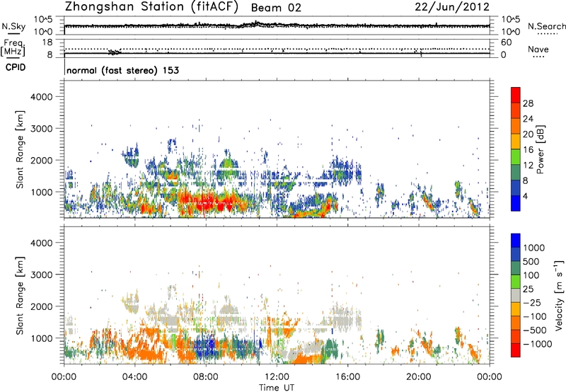The image size is (566, 392).
Task: Click the 'Velocity [m s-1]' color bar title
Action: pyautogui.click(x=559, y=295)
